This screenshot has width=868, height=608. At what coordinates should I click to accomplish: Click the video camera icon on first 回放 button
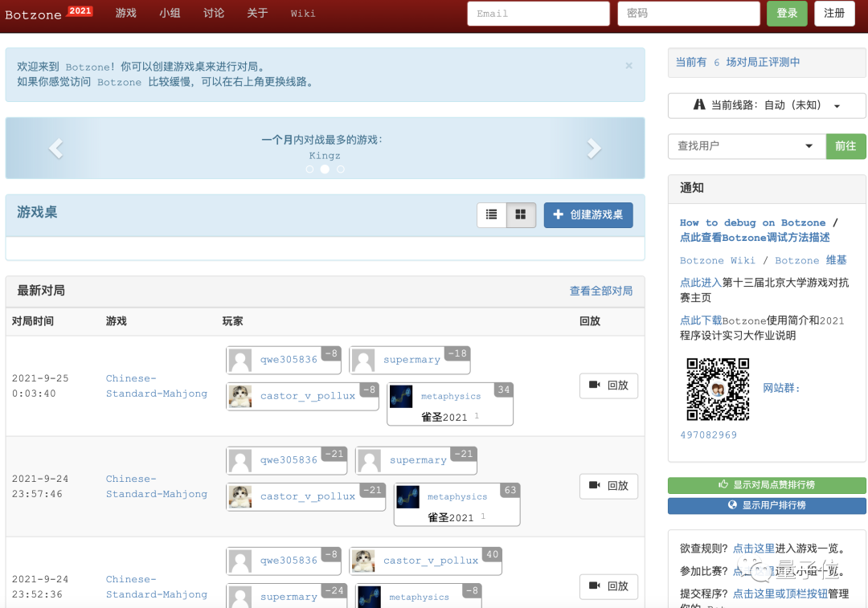click(596, 386)
